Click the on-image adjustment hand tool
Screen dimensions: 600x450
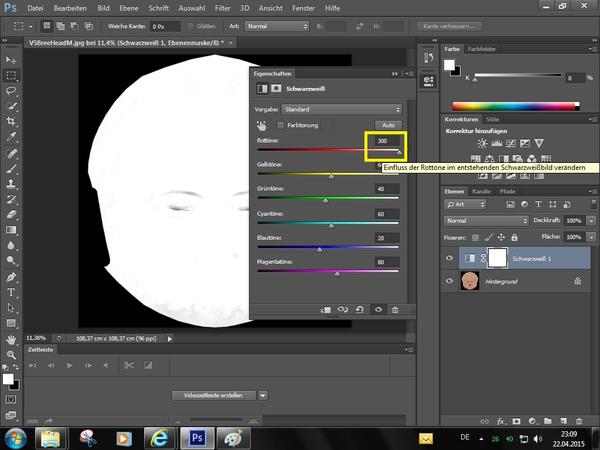pos(260,125)
